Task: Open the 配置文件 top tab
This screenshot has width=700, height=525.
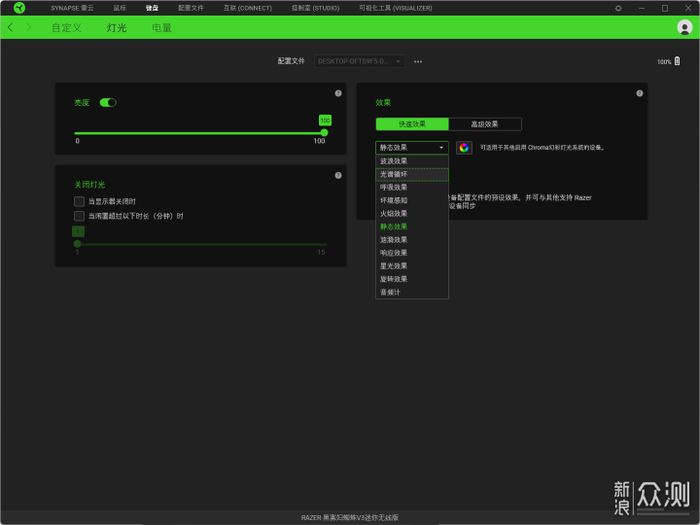Action: click(191, 8)
